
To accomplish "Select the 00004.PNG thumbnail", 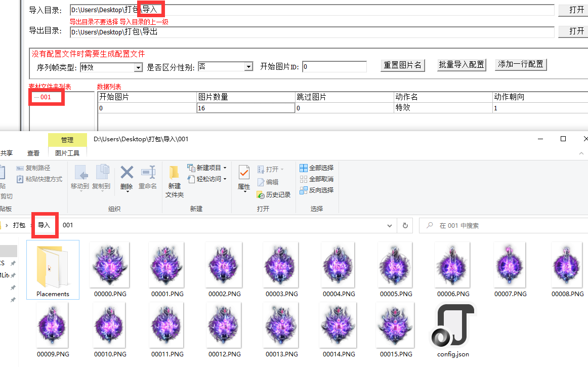I will (x=339, y=270).
